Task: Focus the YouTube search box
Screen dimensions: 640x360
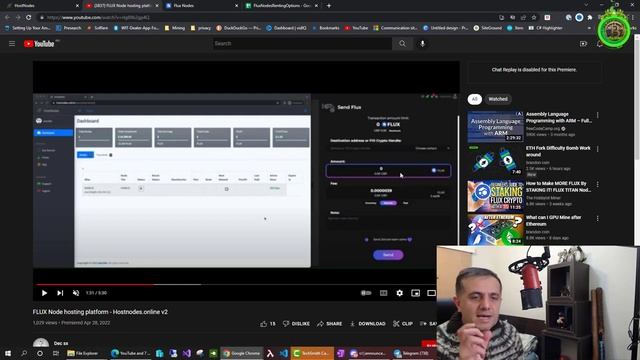Action: (302, 44)
